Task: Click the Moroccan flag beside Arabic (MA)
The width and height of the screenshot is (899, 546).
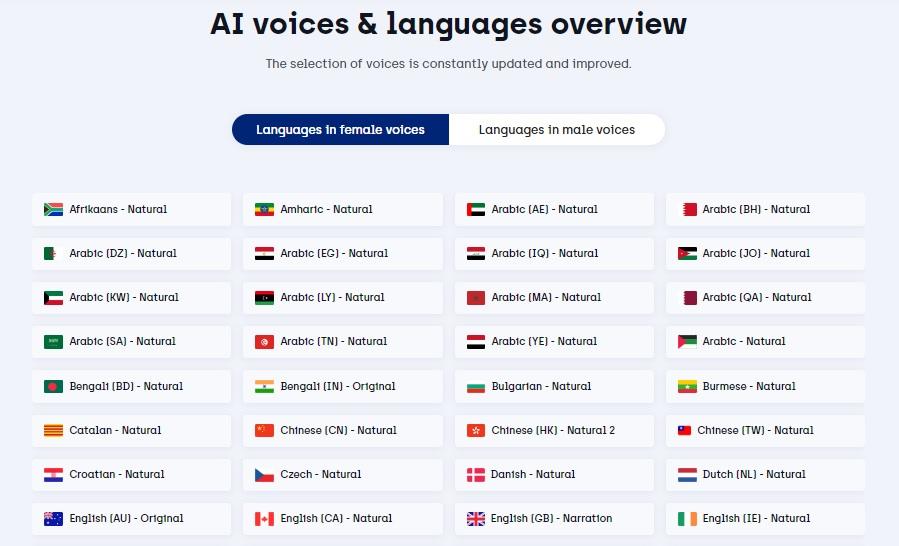Action: click(476, 298)
